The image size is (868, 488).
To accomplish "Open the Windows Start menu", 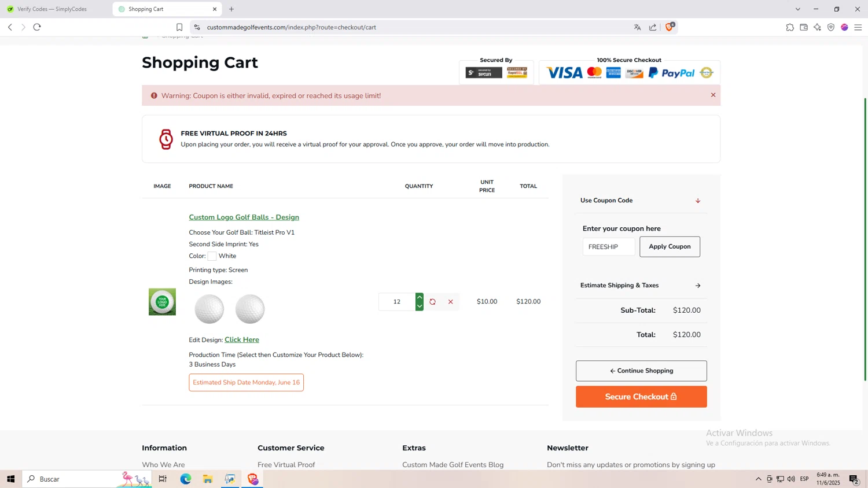I will (x=10, y=479).
